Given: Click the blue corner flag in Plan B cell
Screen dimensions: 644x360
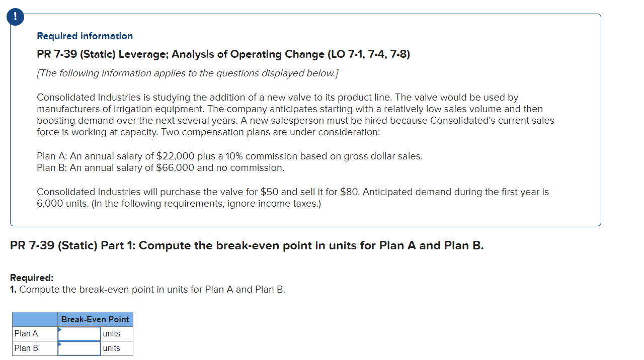Looking at the screenshot, I should pyautogui.click(x=60, y=344).
